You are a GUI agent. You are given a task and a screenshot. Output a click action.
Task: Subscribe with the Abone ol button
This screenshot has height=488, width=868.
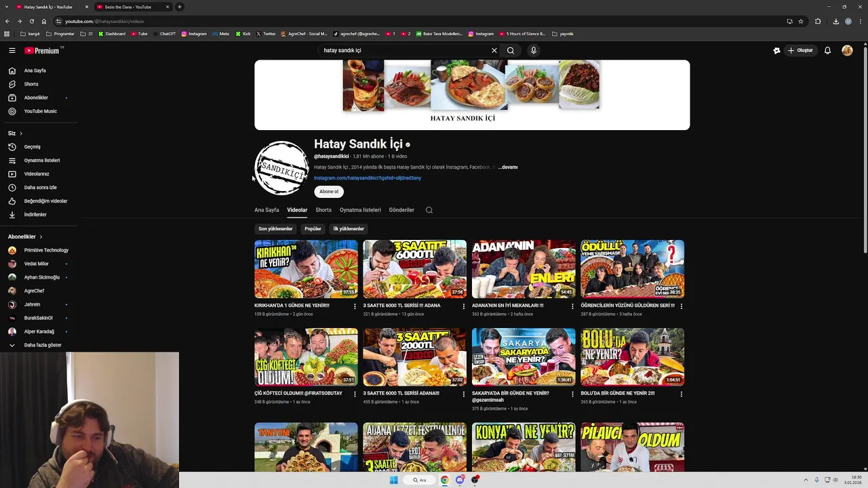click(x=329, y=192)
